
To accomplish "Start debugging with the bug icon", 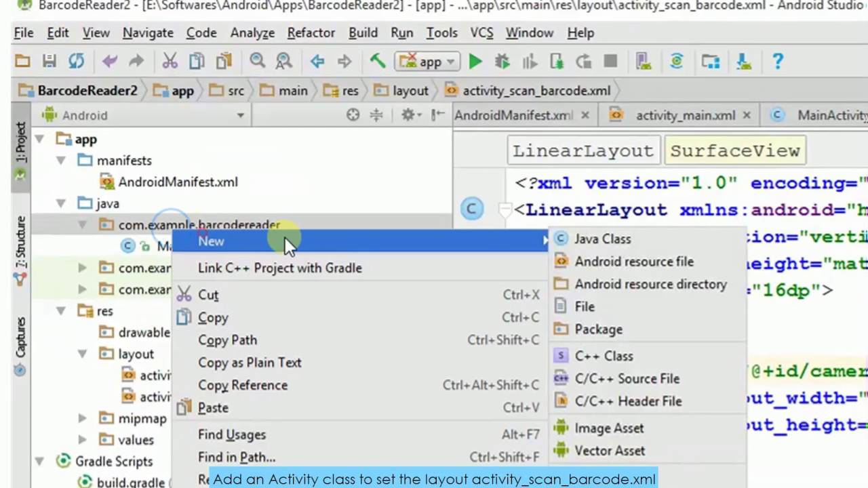I will (502, 62).
